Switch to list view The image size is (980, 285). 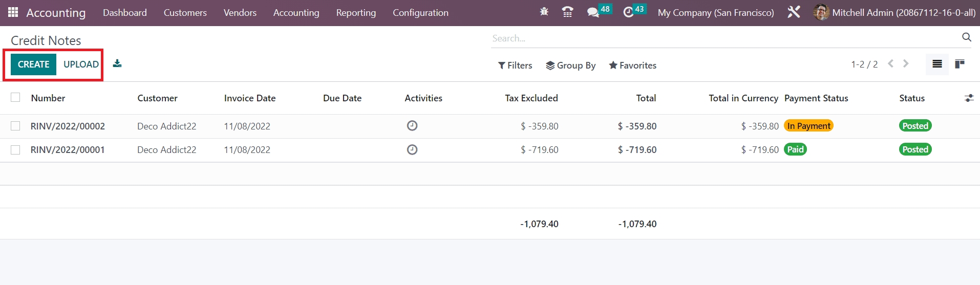[937, 64]
